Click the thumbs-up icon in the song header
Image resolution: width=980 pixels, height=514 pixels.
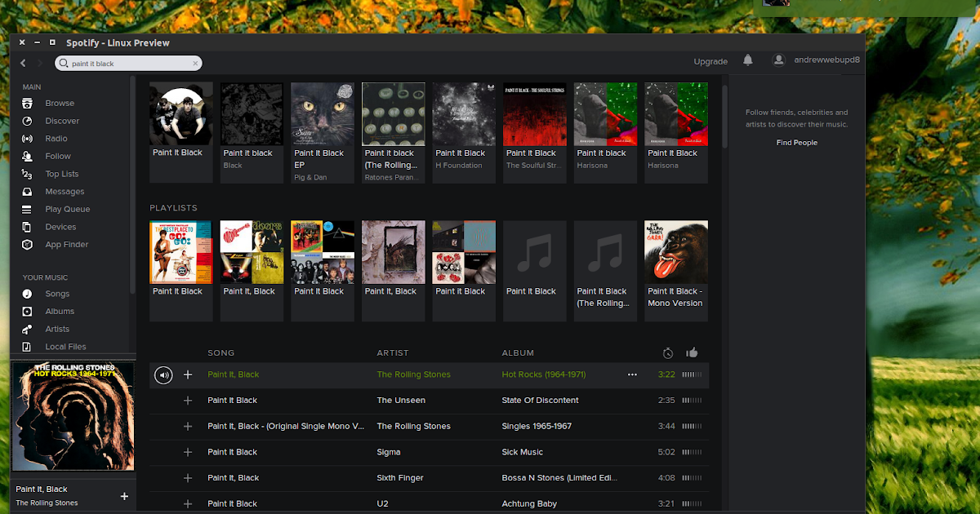pyautogui.click(x=692, y=352)
